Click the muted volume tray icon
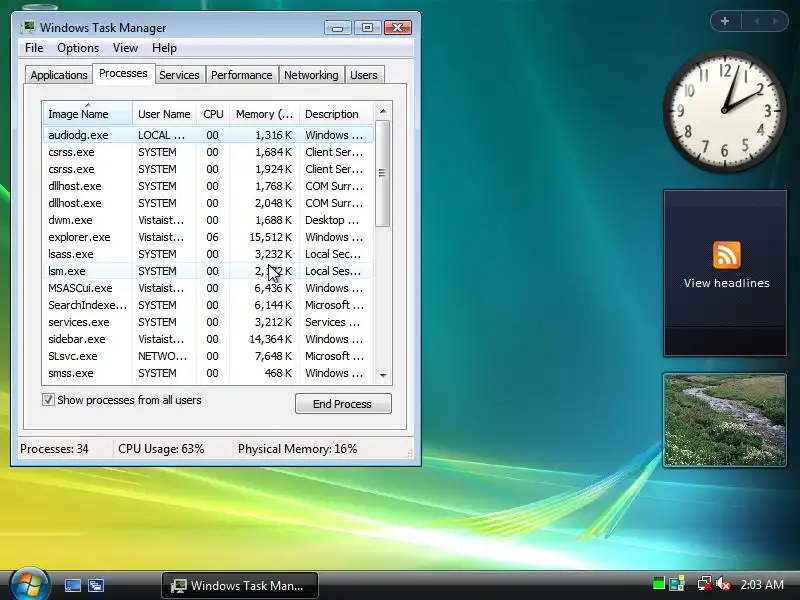Viewport: 800px width, 600px height. click(723, 583)
